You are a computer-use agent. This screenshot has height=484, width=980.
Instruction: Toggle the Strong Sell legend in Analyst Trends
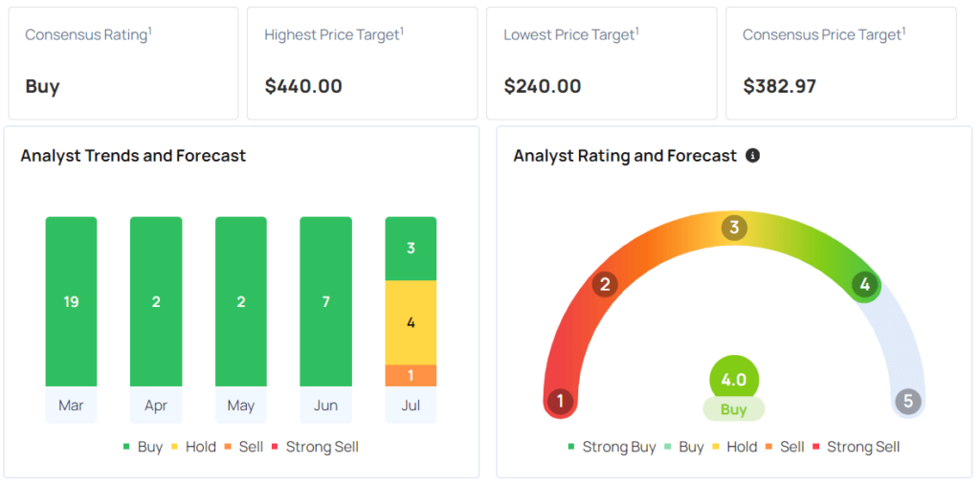point(314,447)
